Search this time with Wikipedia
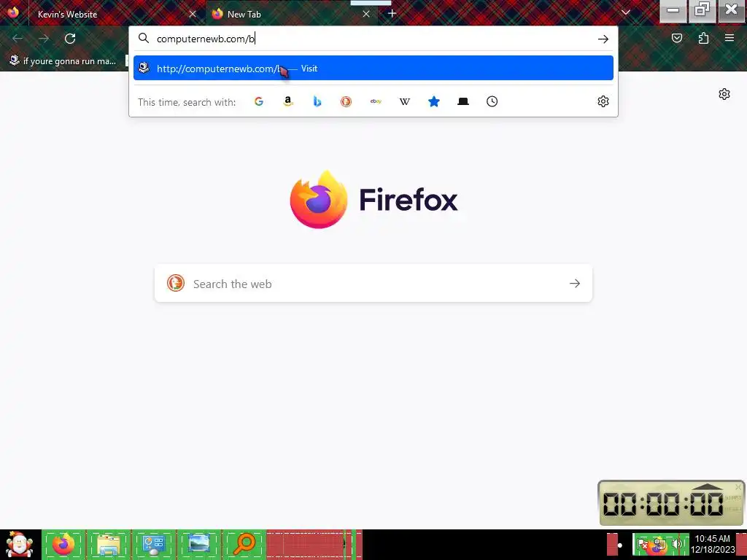The height and width of the screenshot is (560, 747). tap(404, 101)
